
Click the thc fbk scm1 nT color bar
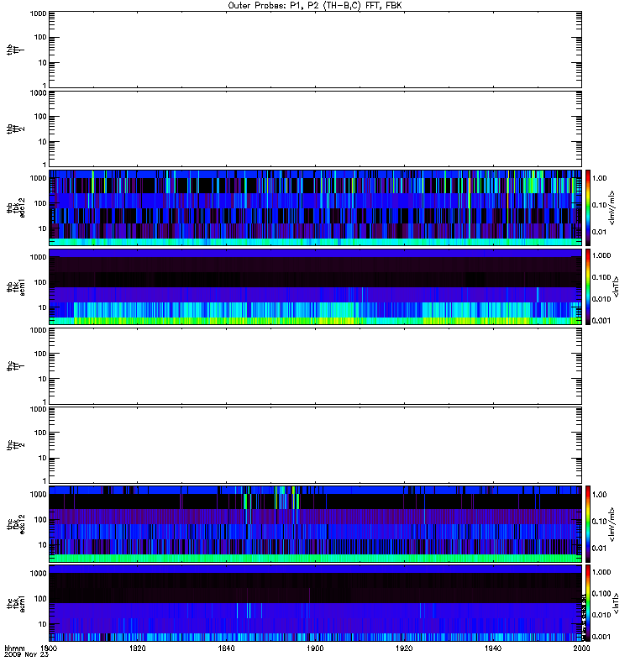pos(588,603)
